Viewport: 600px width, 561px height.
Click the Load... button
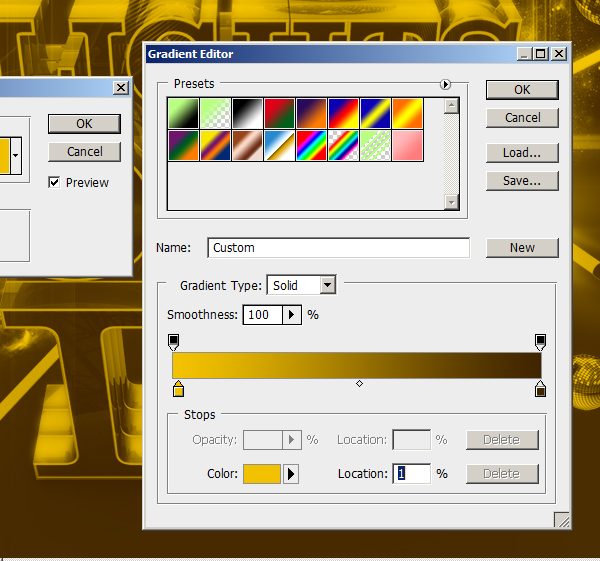coord(522,153)
